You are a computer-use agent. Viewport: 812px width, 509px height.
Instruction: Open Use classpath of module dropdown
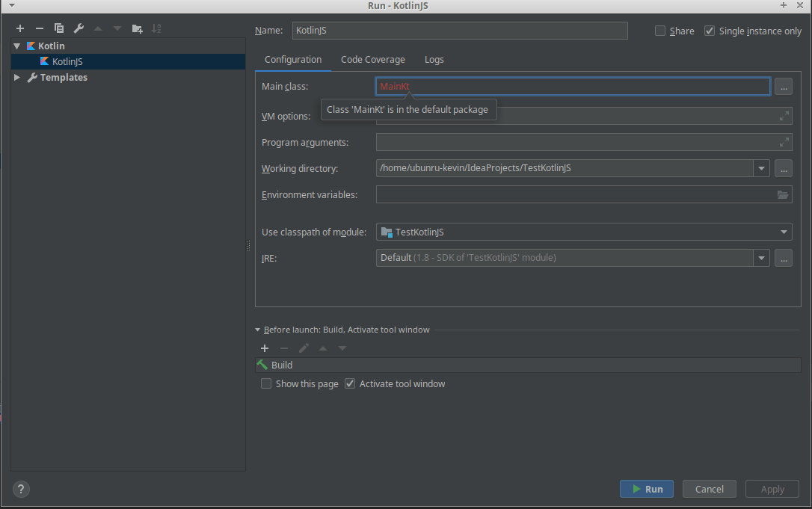pos(784,232)
